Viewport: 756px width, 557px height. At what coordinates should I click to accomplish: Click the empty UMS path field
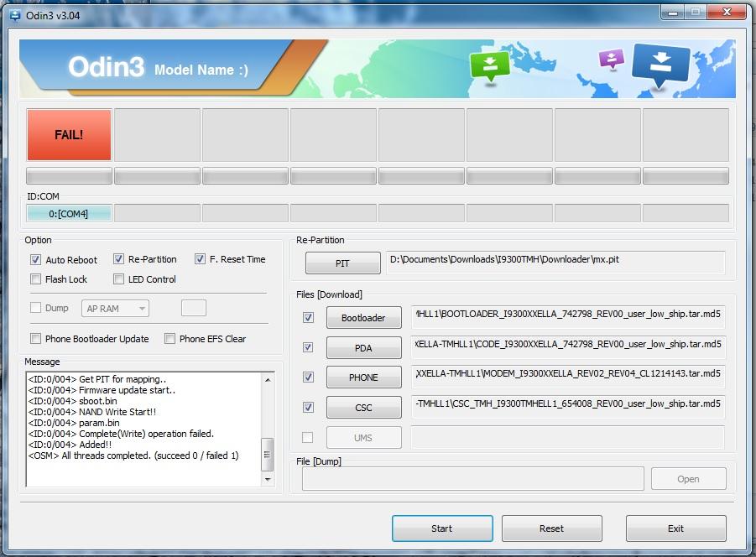tap(568, 438)
